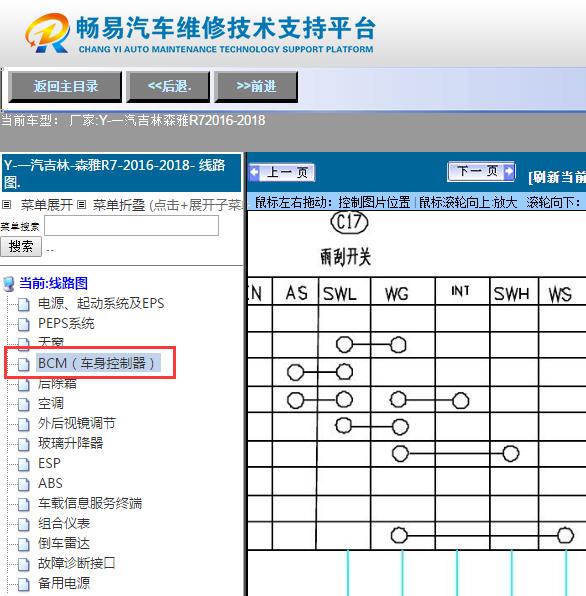Screen dimensions: 586x596
Task: Click the page icon beside PEPS系统
Action: [24, 325]
